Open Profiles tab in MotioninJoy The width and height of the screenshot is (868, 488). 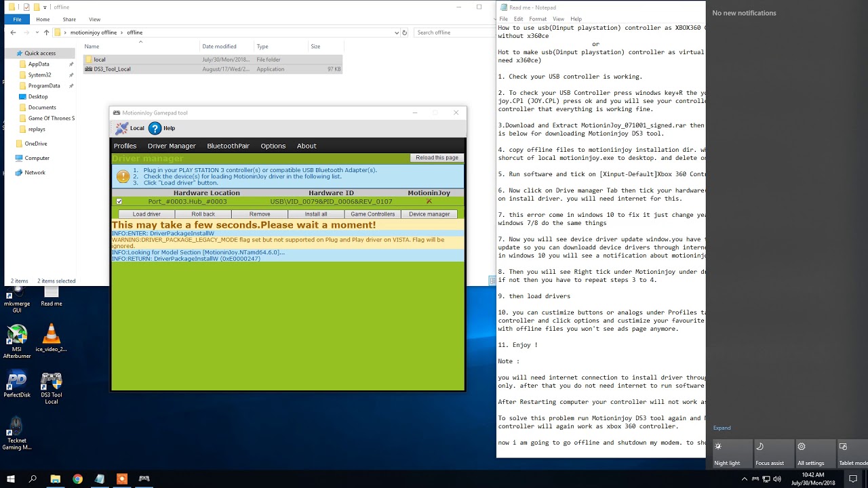tap(125, 146)
